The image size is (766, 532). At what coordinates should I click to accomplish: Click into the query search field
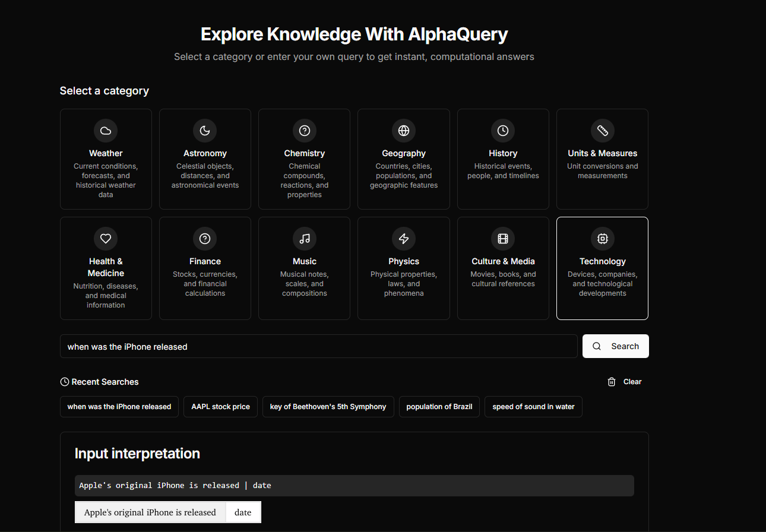tap(318, 346)
